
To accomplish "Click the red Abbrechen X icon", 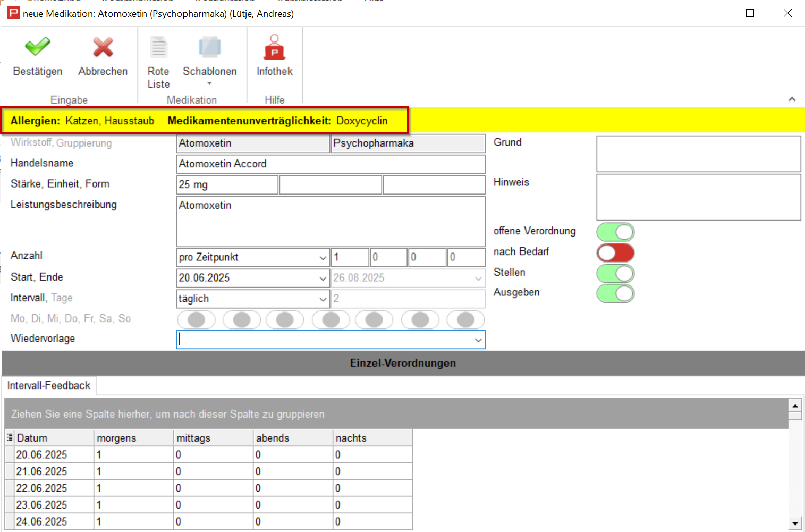I will (x=103, y=47).
